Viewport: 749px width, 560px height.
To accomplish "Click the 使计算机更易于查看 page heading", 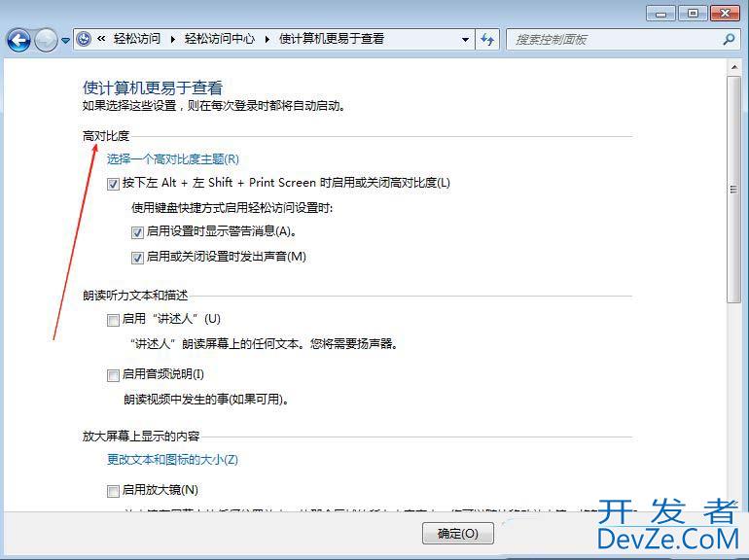I will (153, 87).
